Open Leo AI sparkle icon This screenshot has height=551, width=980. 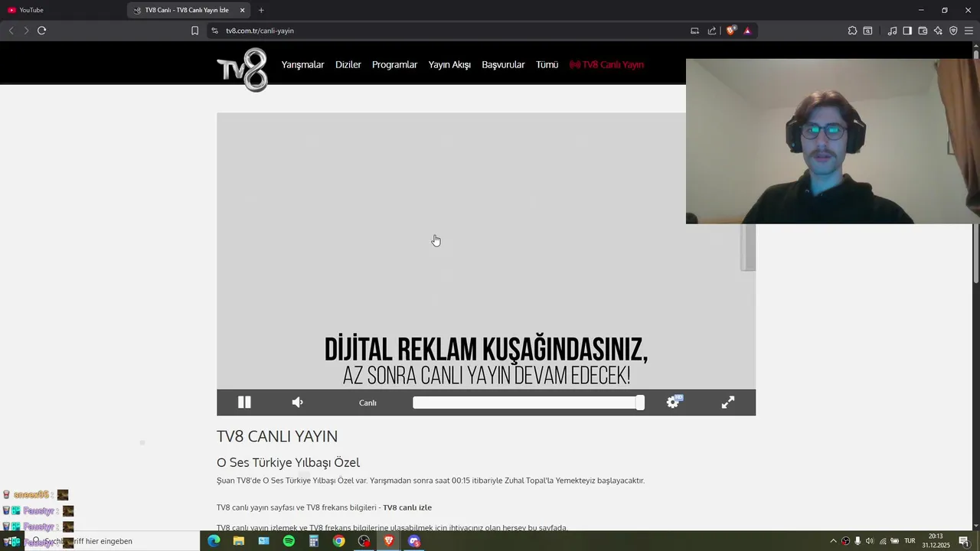(938, 31)
